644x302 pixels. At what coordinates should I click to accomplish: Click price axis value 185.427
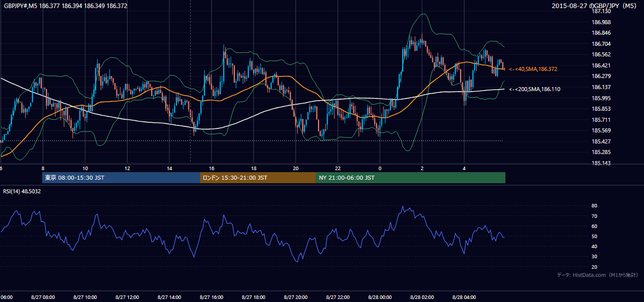[x=602, y=141]
